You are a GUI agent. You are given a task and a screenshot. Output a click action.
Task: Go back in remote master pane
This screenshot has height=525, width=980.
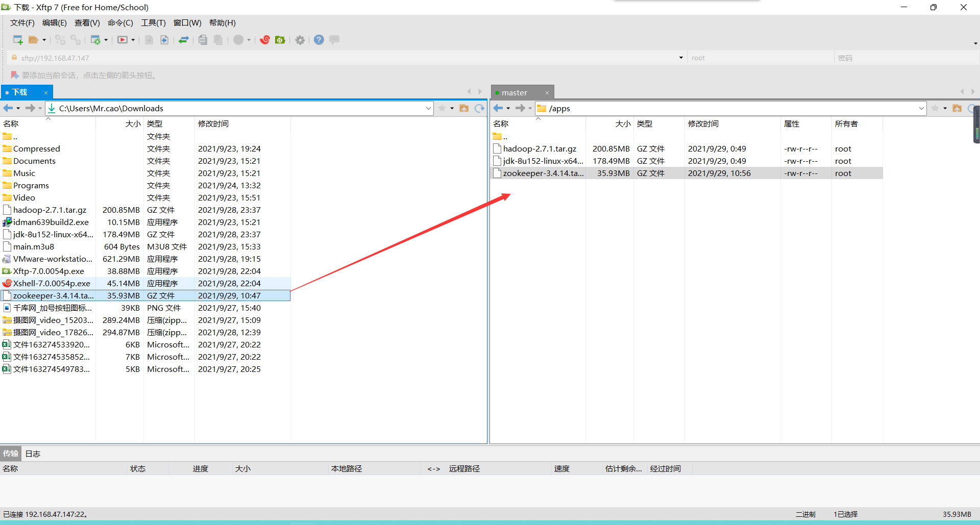tap(498, 108)
